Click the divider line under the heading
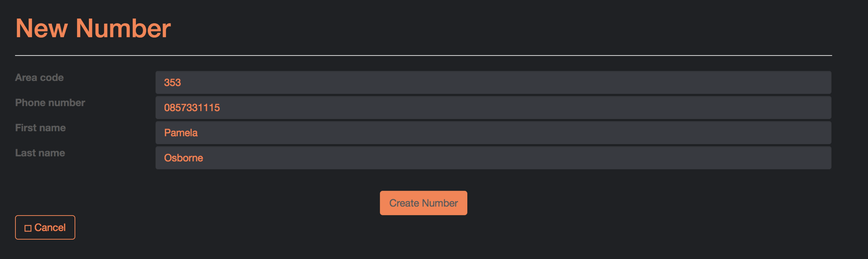868x259 pixels. click(x=423, y=55)
